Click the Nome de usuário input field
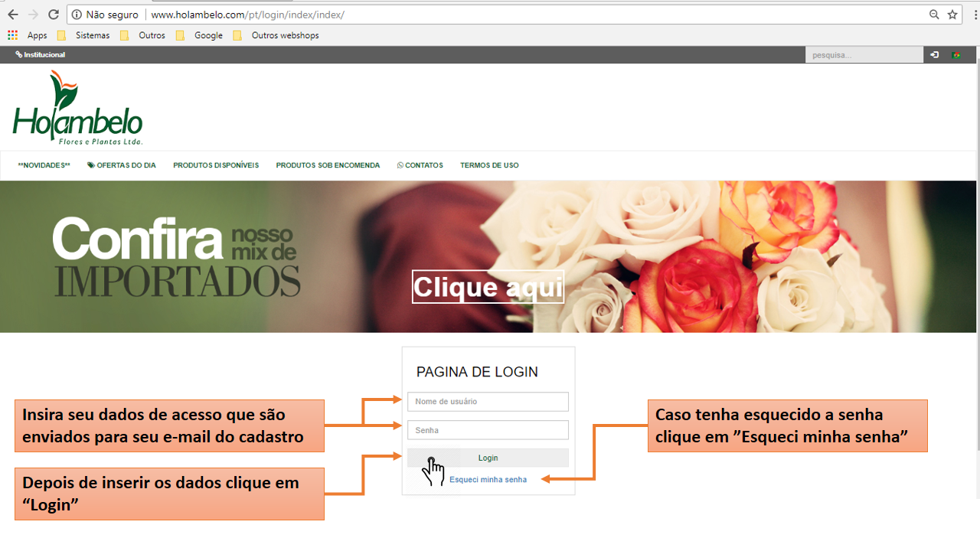Viewport: 980px width, 551px height. [488, 401]
